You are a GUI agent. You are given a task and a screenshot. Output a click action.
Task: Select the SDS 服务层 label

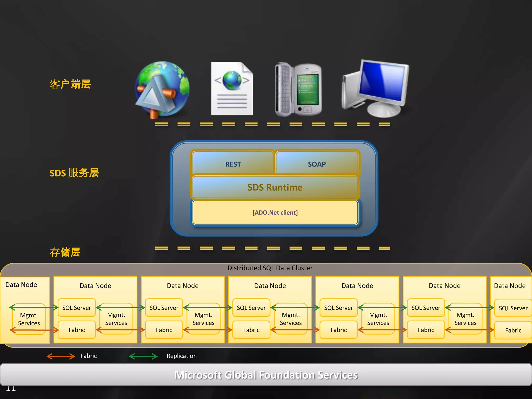74,173
